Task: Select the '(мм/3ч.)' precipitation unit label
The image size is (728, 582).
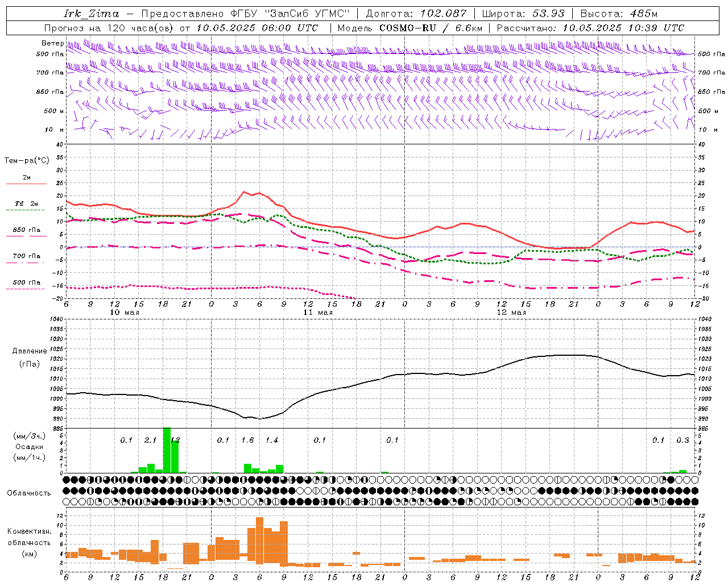Action: (29, 436)
